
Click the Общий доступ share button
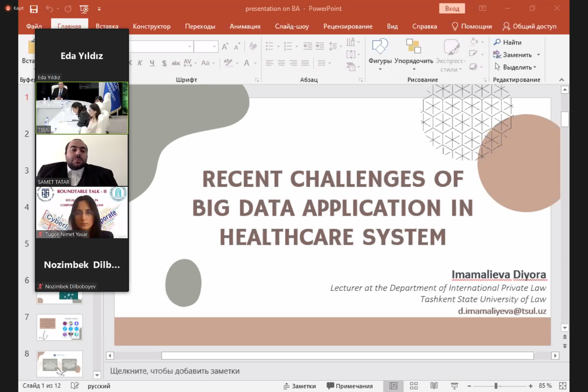pos(530,26)
